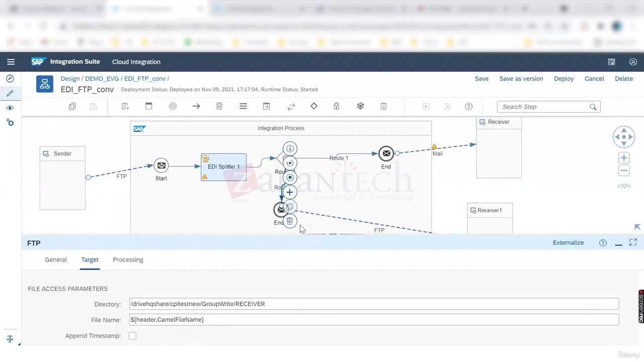Click the Delete trash context button on canvas
The height and width of the screenshot is (362, 644).
tap(290, 221)
